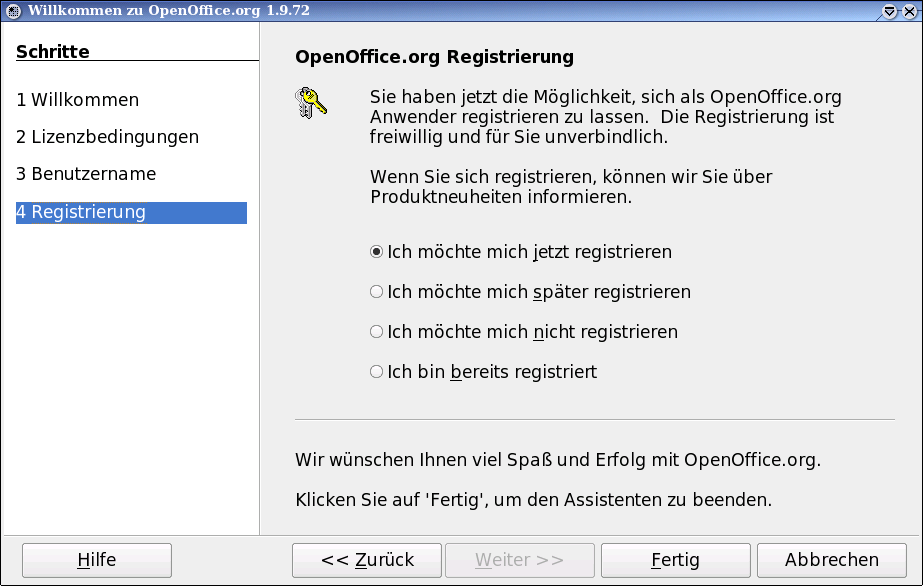Click the window title bar text
This screenshot has width=923, height=586.
(155, 11)
